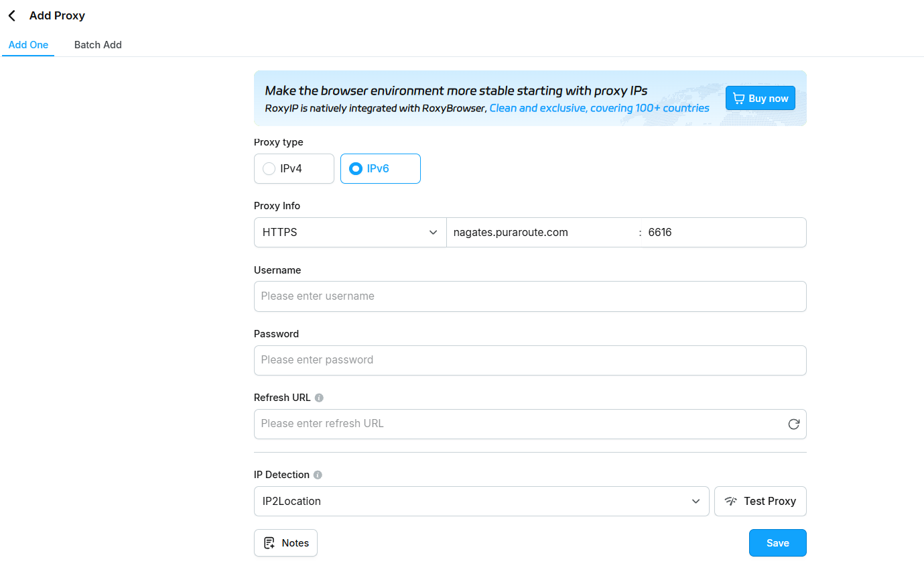Click the Test Proxy button
Viewport: 924px width, 572px height.
pyautogui.click(x=760, y=501)
